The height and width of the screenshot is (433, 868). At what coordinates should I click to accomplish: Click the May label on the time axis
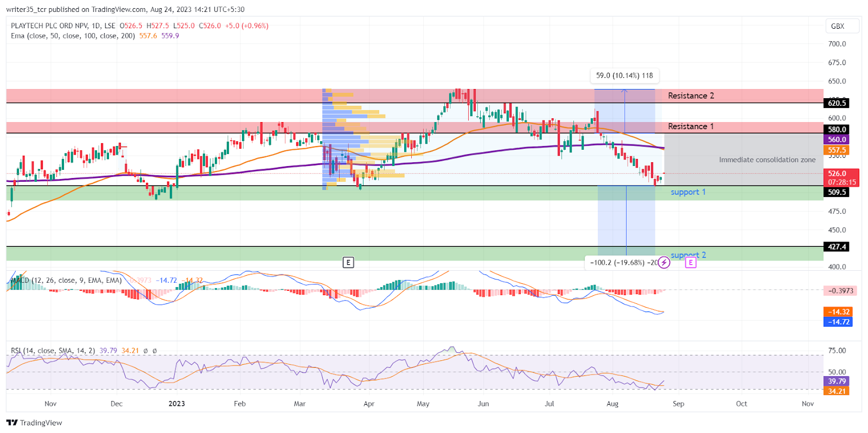[423, 404]
